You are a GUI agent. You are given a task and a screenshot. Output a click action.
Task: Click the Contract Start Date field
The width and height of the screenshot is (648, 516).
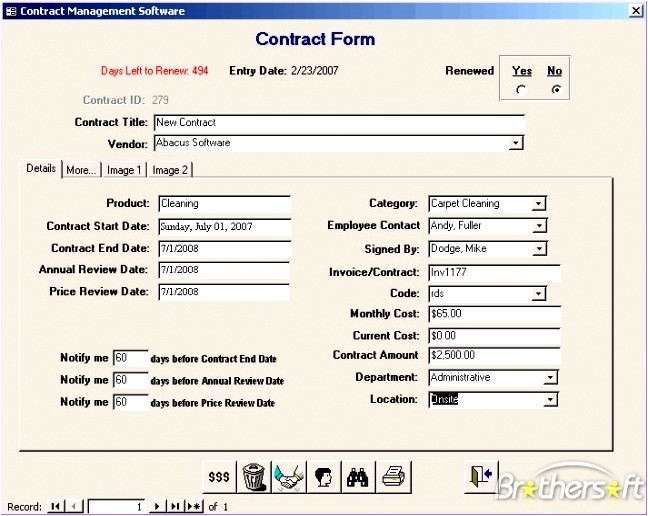[225, 227]
